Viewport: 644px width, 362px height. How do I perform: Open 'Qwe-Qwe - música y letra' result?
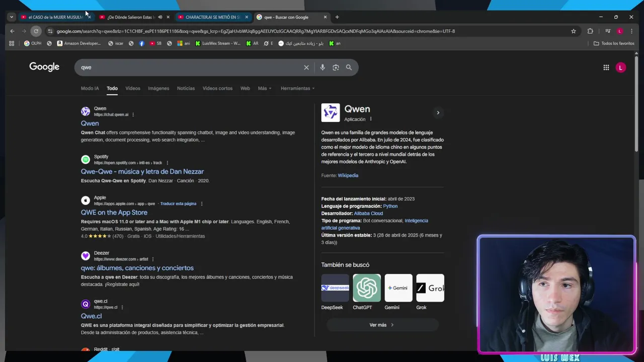(x=142, y=171)
